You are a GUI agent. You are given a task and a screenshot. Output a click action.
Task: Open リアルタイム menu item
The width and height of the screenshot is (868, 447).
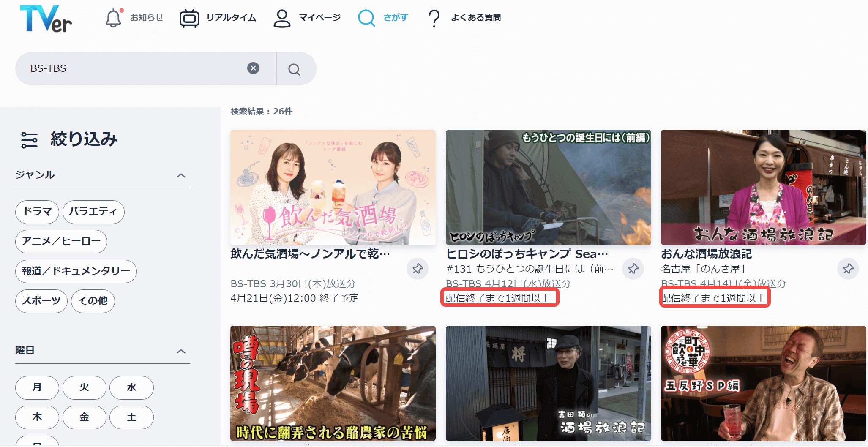(232, 18)
